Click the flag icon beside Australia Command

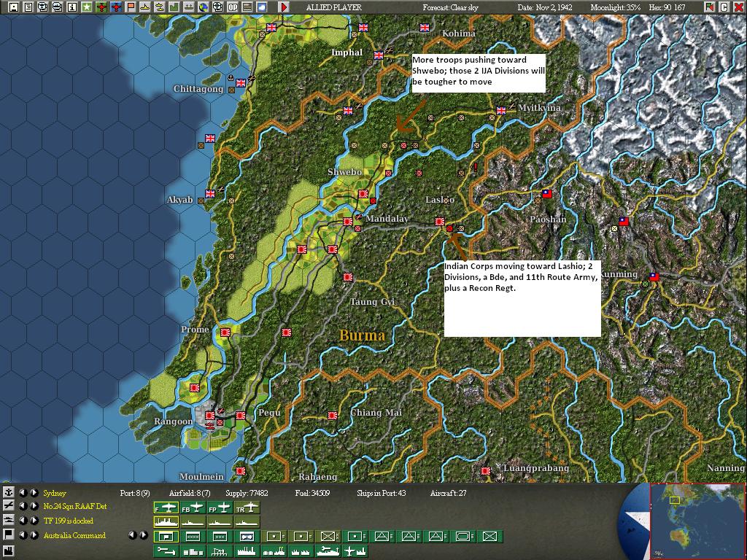point(9,534)
